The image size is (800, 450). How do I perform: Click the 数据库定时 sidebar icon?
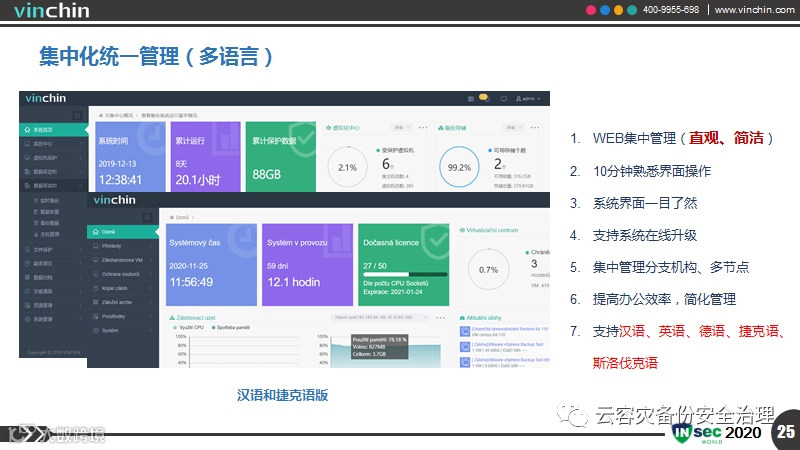point(28,171)
